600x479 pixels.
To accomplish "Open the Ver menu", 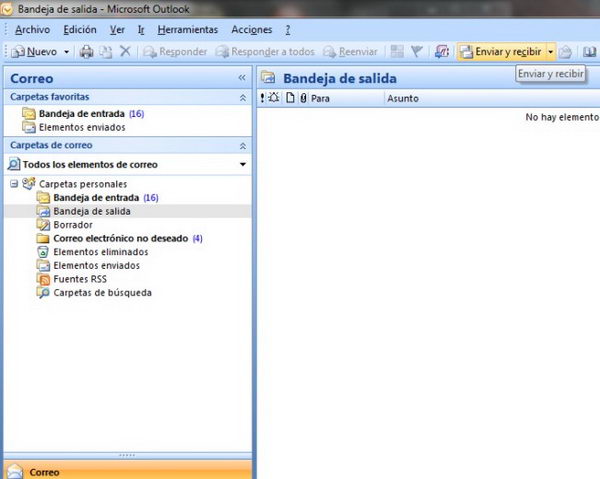I will click(x=117, y=30).
